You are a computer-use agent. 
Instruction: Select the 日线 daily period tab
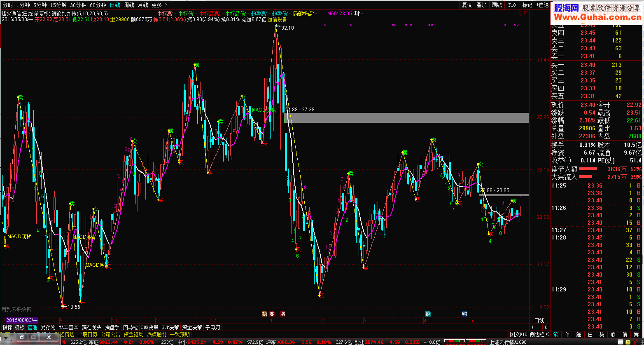[x=115, y=5]
